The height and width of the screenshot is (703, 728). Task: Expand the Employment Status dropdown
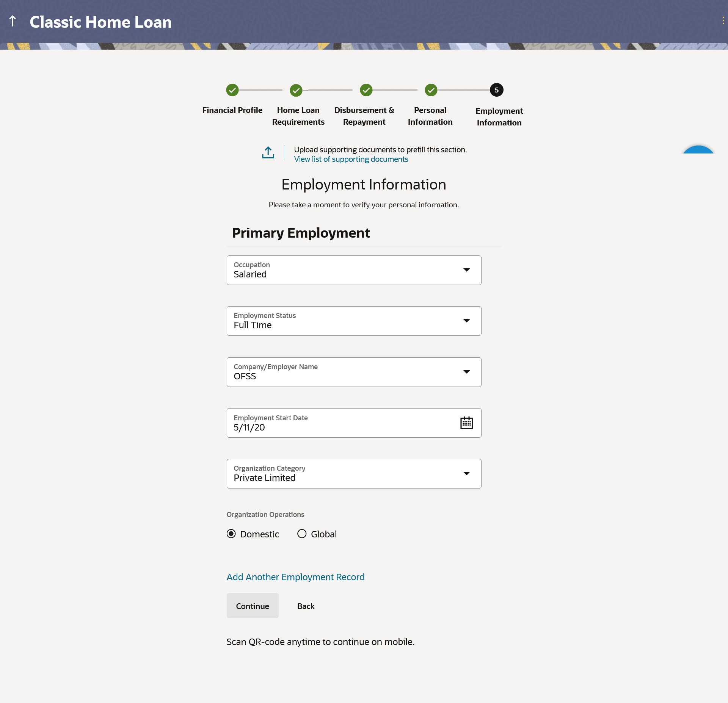coord(466,321)
